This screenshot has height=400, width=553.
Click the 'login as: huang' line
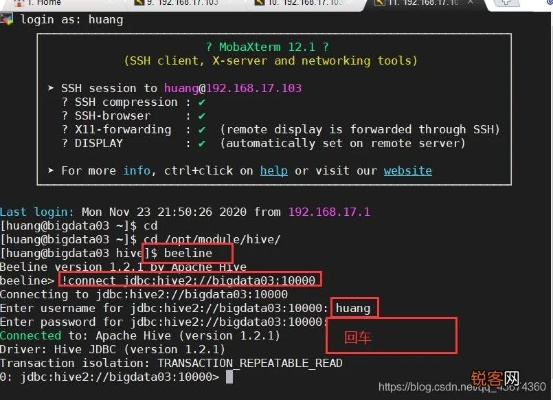click(x=72, y=19)
